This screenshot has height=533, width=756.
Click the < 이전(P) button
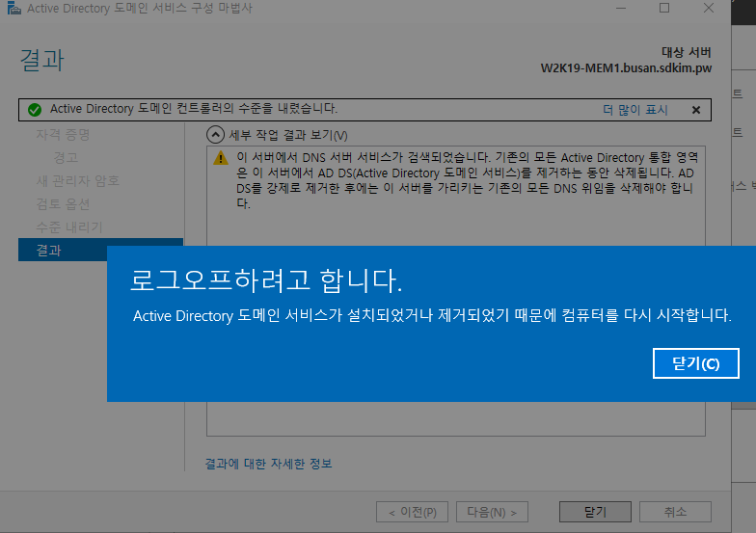pyautogui.click(x=413, y=512)
